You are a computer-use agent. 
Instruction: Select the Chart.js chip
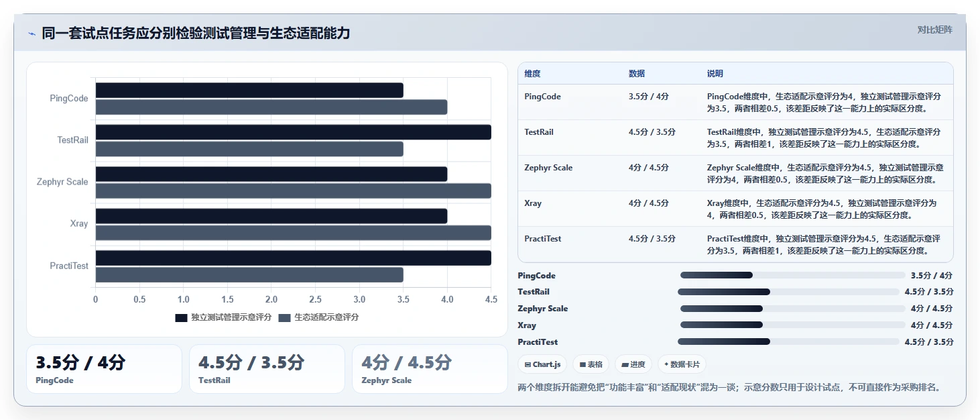[x=542, y=364]
